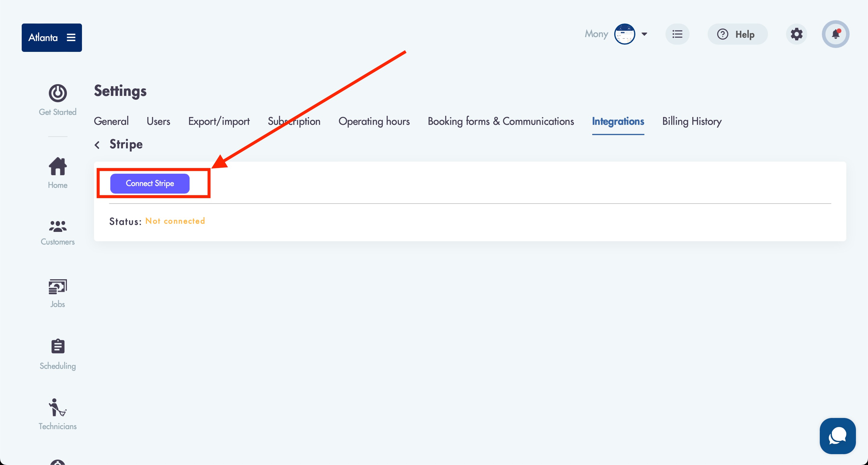Click the list view icon in header
The height and width of the screenshot is (465, 868).
[677, 34]
